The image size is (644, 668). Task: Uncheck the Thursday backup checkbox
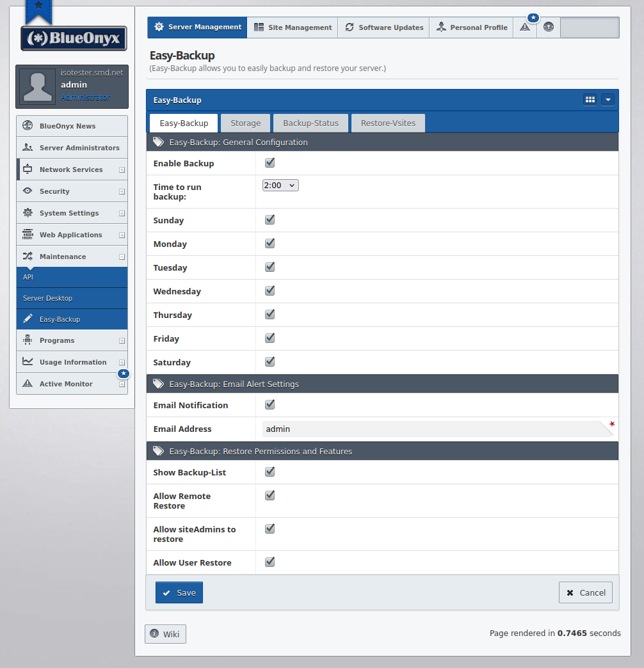270,314
